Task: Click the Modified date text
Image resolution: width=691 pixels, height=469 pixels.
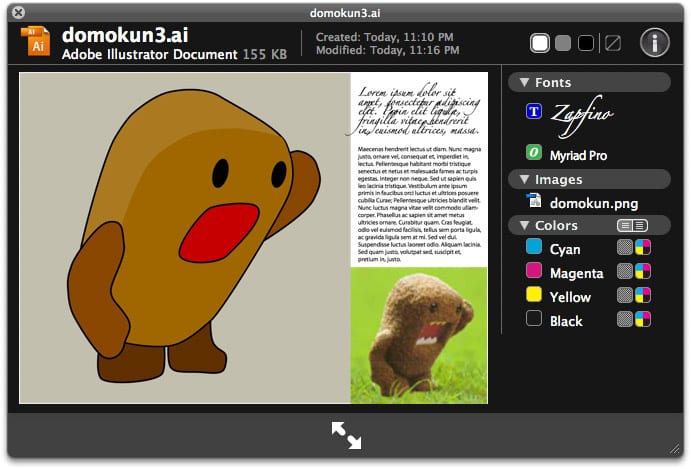Action: 387,50
